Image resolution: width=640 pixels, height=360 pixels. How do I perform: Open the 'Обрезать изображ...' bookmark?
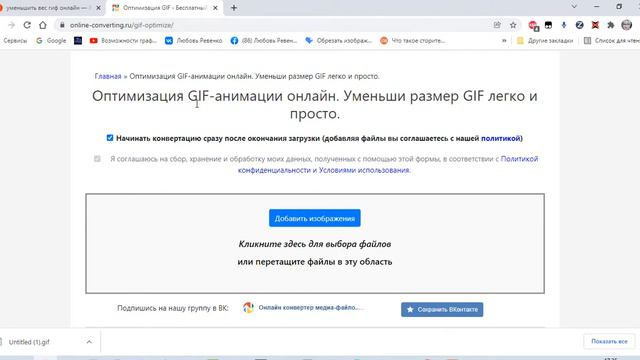(338, 40)
